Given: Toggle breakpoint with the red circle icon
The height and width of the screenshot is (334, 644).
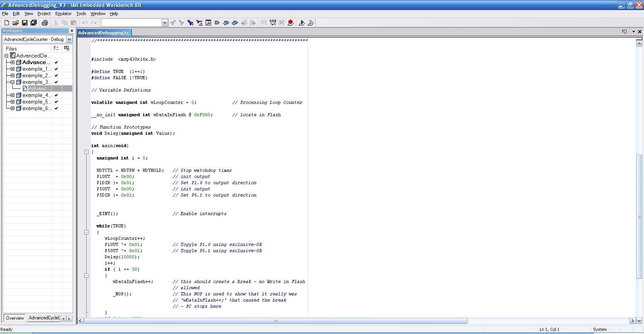Looking at the screenshot, I should (x=291, y=23).
